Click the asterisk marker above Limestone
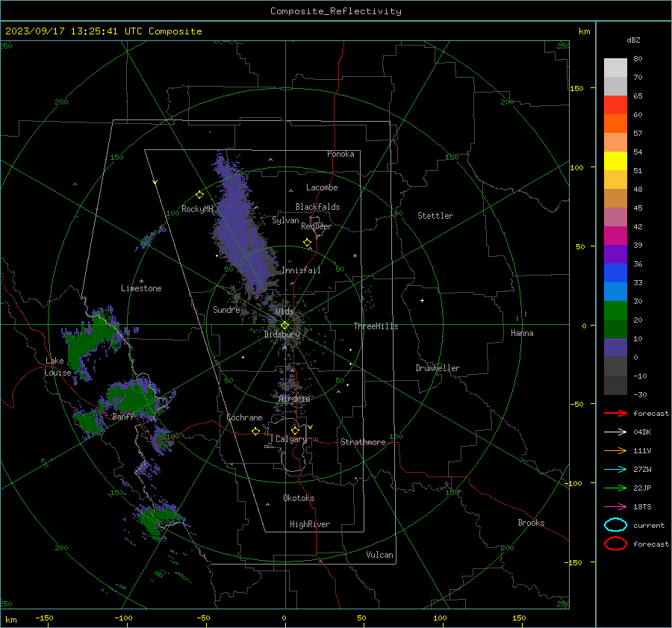This screenshot has height=628, width=672. (x=141, y=282)
